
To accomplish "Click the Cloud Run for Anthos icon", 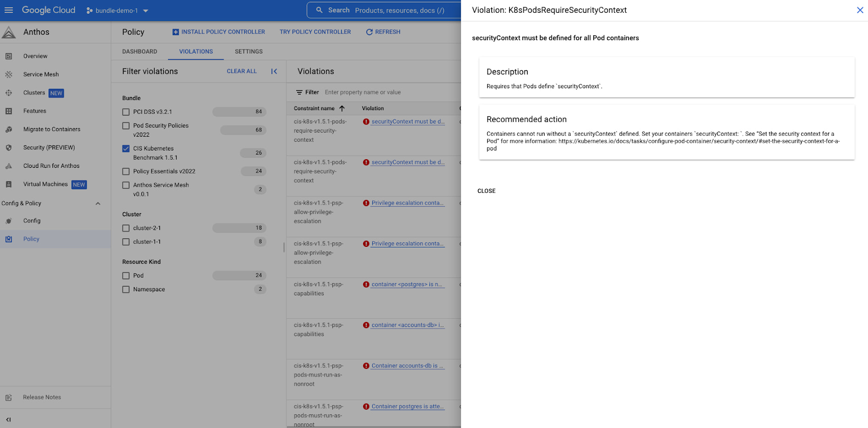I will [9, 166].
